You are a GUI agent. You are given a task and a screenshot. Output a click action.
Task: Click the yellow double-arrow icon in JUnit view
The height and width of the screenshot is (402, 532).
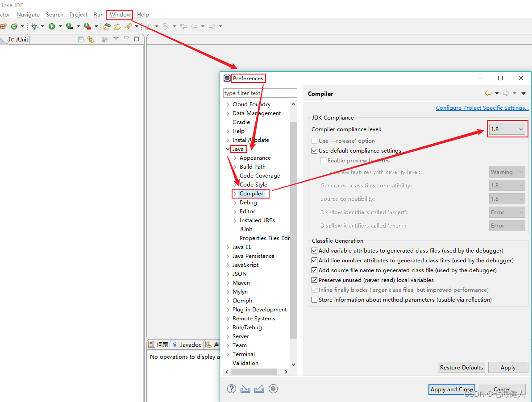coord(90,39)
